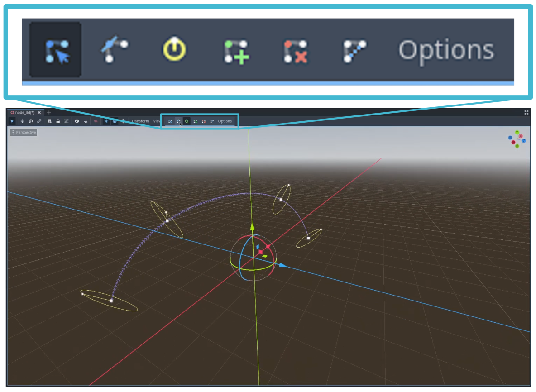Toggle Use Local Space cube icon
The image size is (536, 392).
click(77, 121)
